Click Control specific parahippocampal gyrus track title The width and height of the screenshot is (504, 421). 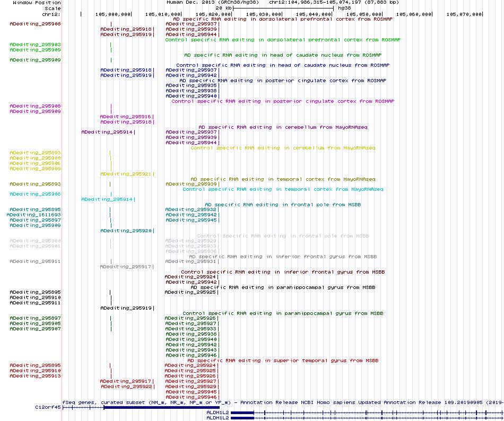pos(283,313)
